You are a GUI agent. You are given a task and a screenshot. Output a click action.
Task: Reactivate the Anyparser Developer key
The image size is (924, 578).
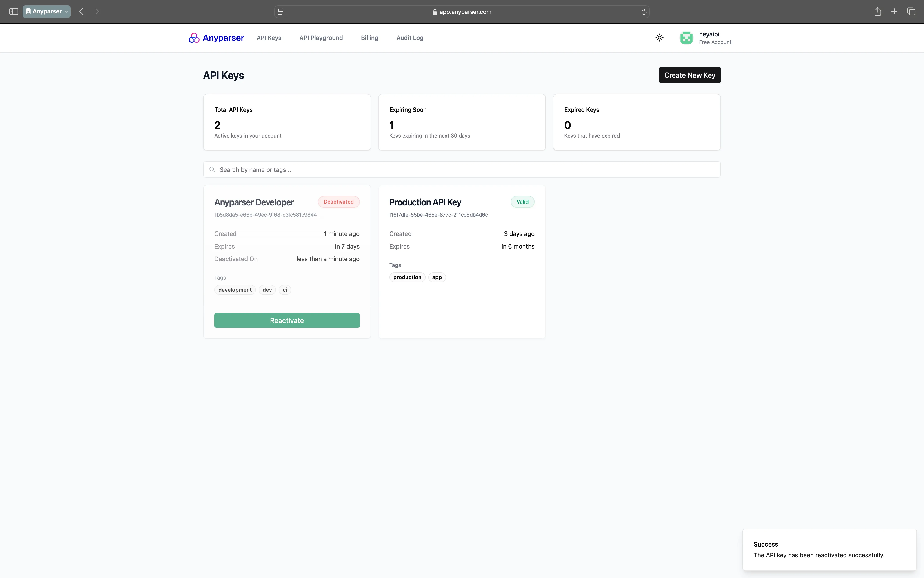click(287, 320)
